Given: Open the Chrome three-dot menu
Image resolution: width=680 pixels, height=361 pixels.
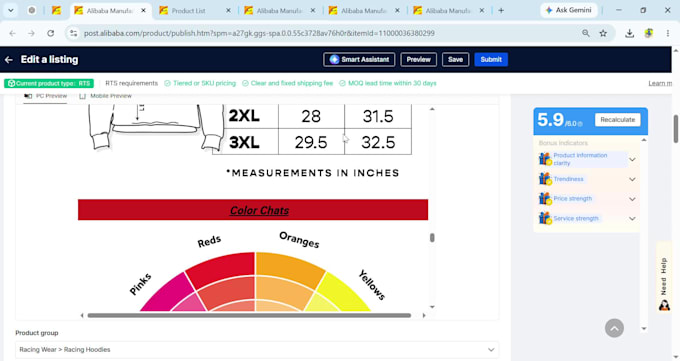Looking at the screenshot, I should 668,33.
